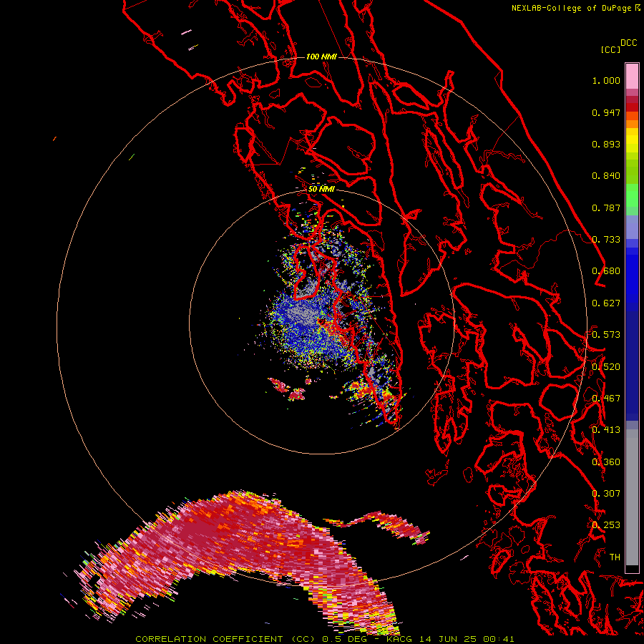Click the 0.787 scale value

[x=606, y=208]
